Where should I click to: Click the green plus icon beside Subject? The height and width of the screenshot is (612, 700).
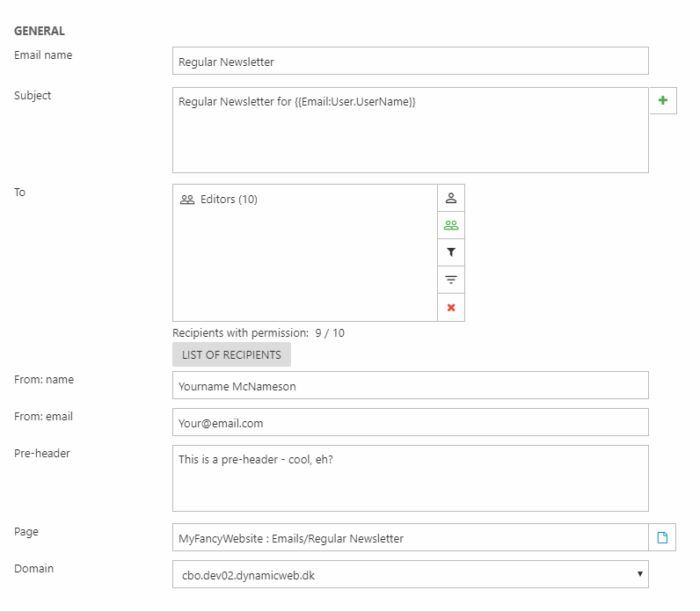coord(663,100)
